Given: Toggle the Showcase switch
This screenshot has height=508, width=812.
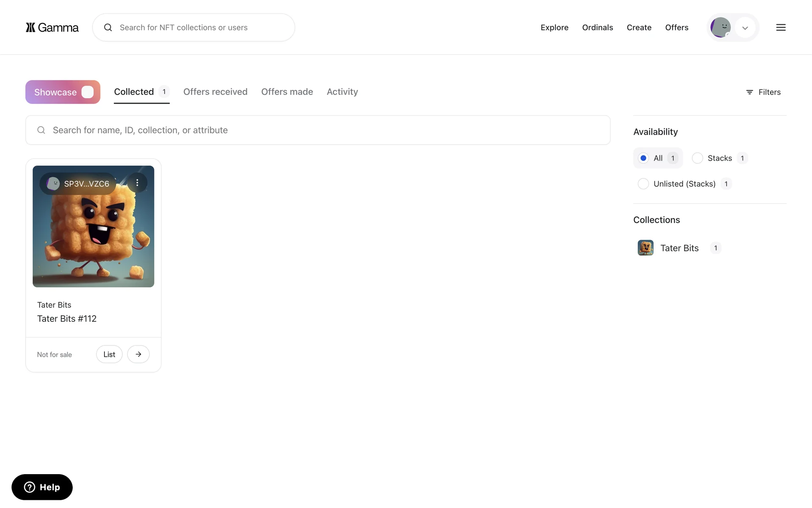Looking at the screenshot, I should [x=88, y=92].
